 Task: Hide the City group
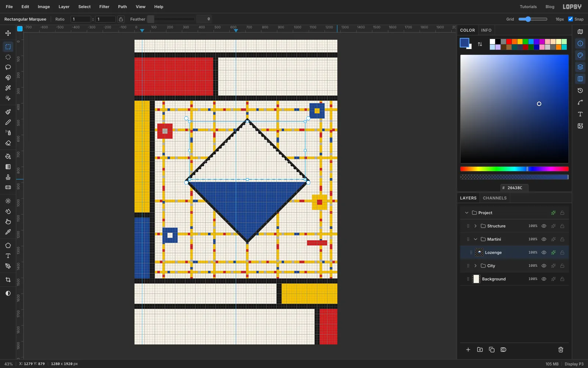tap(544, 266)
